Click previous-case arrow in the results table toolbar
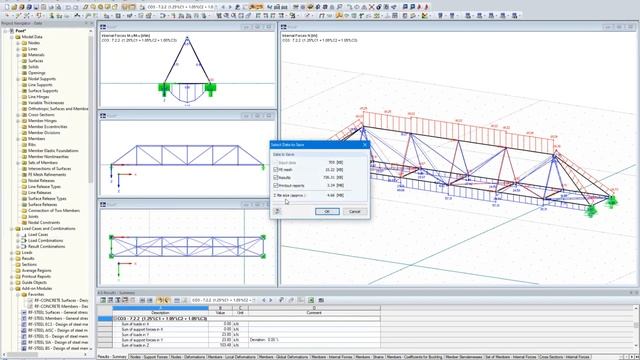Image resolution: width=640 pixels, height=360 pixels. click(264, 300)
